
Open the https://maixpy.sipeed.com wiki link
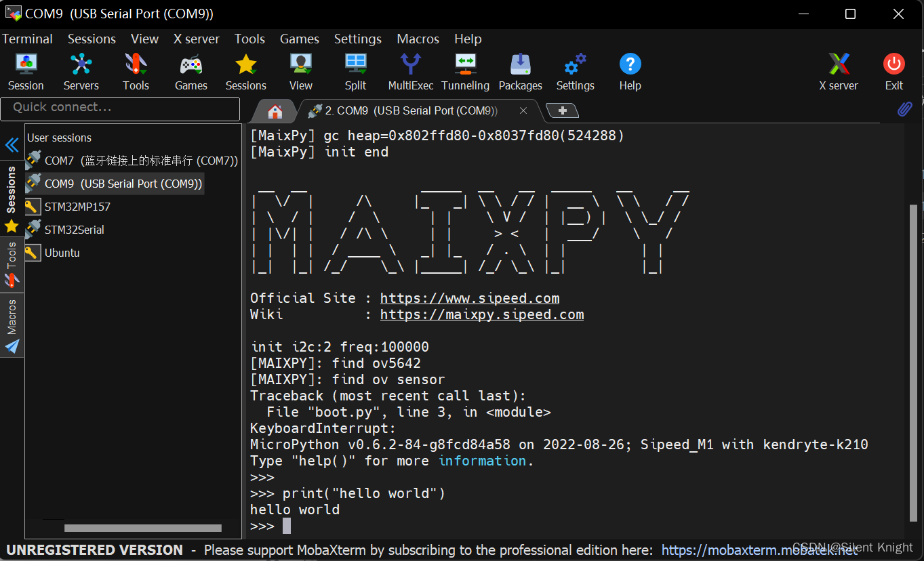coord(482,314)
